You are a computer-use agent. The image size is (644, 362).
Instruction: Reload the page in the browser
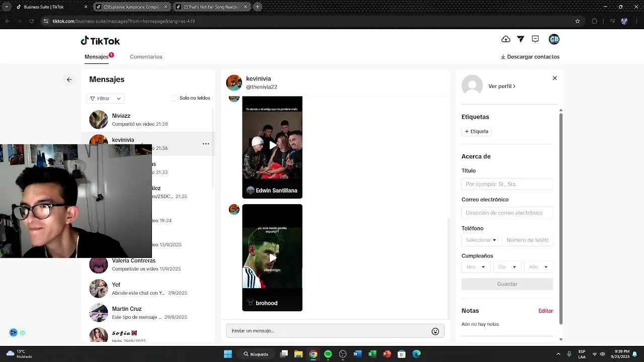(x=32, y=21)
